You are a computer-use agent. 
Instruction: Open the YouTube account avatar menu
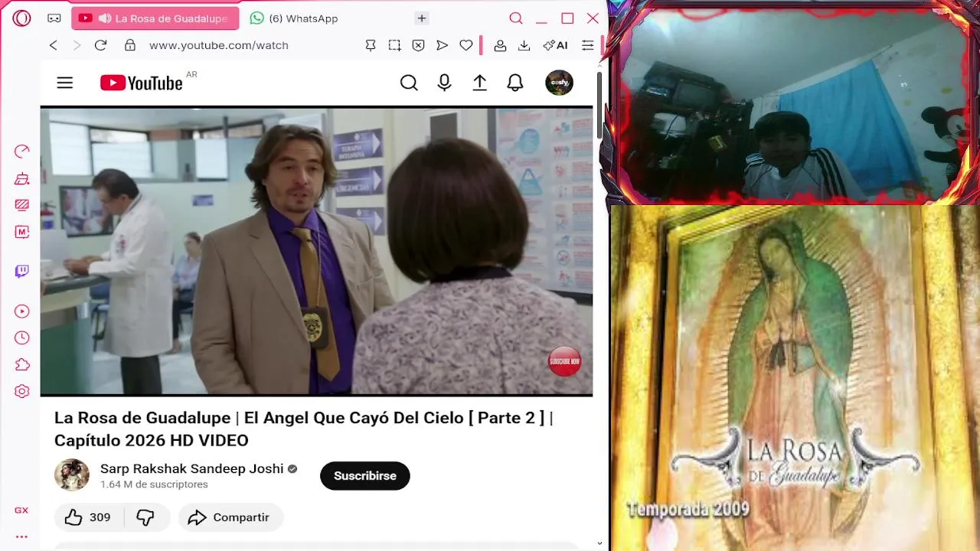[x=559, y=83]
